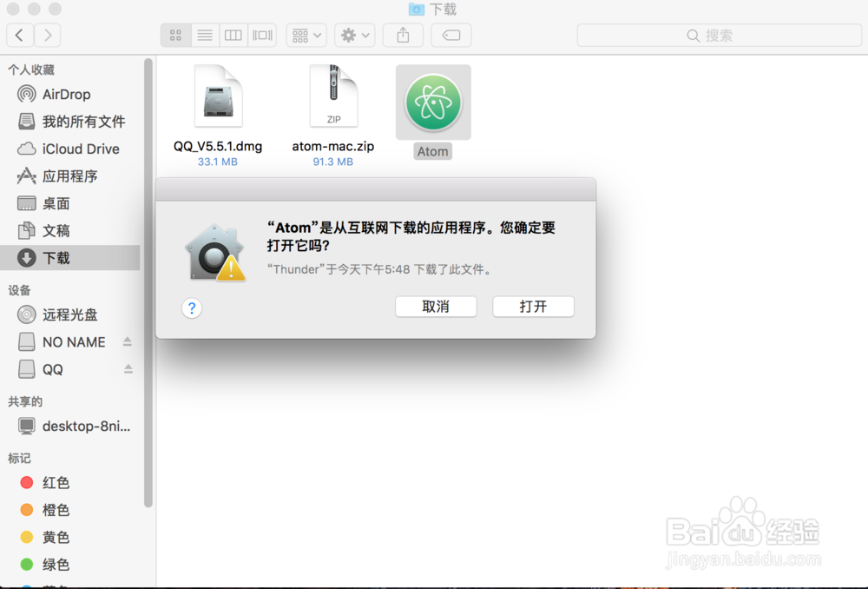This screenshot has width=868, height=589.
Task: Select 文稿 in the sidebar
Action: (56, 230)
